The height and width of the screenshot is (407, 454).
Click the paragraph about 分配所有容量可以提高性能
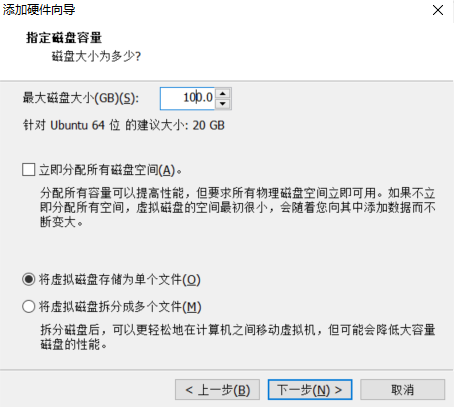(237, 207)
